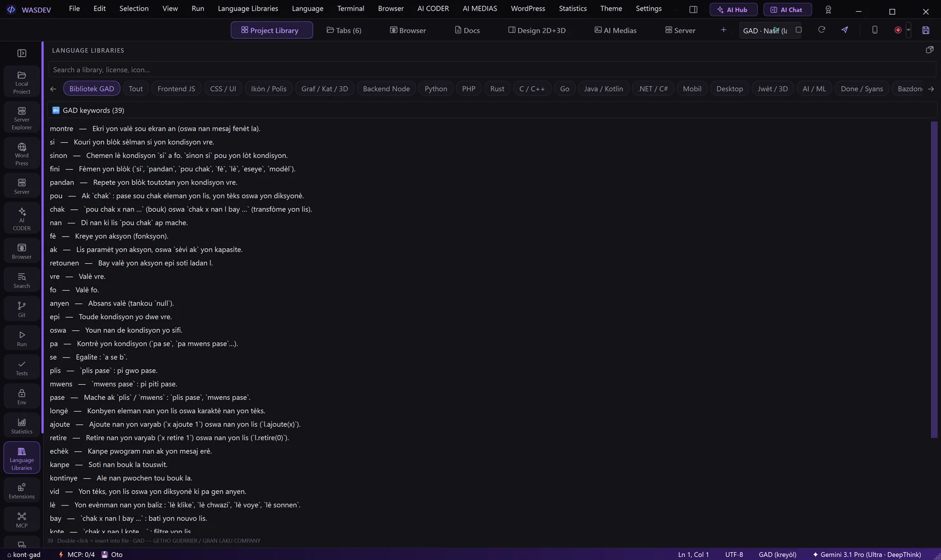
Task: Select the Backend Node category chip
Action: 386,88
